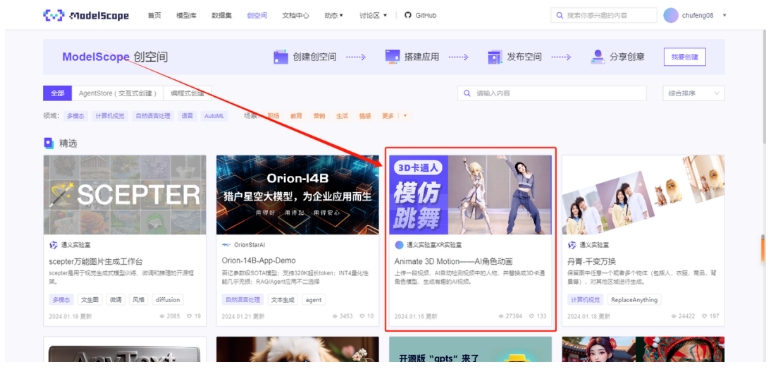Focus the 请输入内容 search field

pyautogui.click(x=551, y=93)
